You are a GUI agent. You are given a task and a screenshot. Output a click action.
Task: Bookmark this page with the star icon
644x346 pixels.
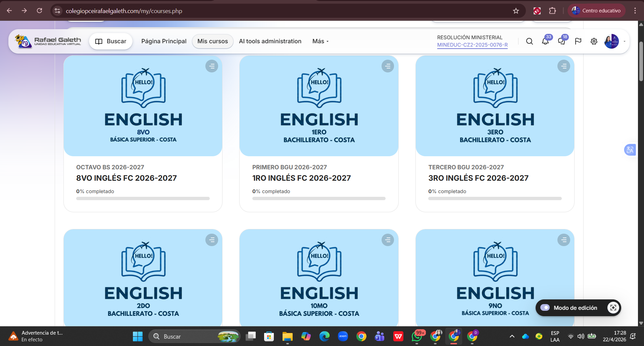(x=516, y=11)
